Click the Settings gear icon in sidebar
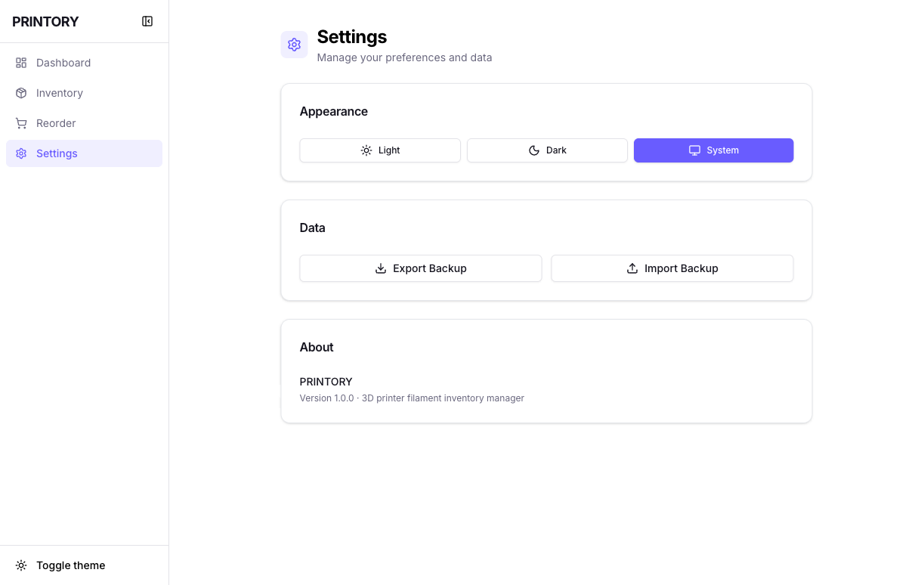 coord(21,153)
